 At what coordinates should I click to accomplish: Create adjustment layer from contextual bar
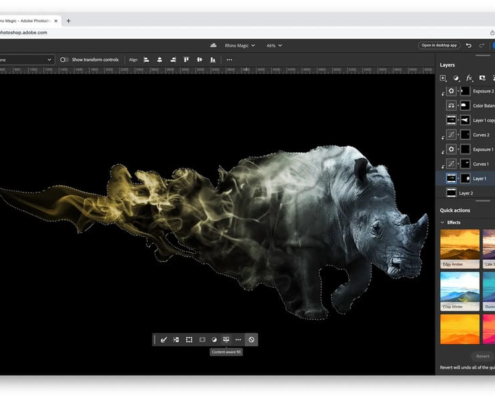214,340
